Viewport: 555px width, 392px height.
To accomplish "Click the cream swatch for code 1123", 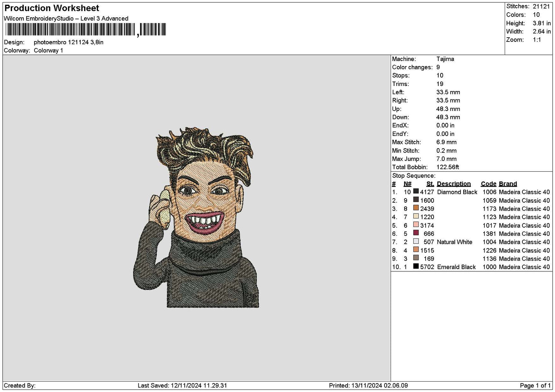I will pos(416,217).
